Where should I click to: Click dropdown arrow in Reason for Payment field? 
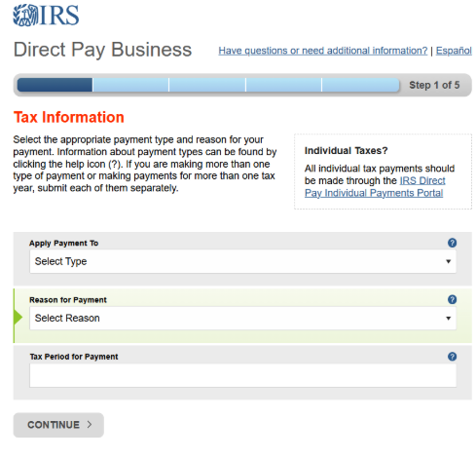pyautogui.click(x=448, y=319)
